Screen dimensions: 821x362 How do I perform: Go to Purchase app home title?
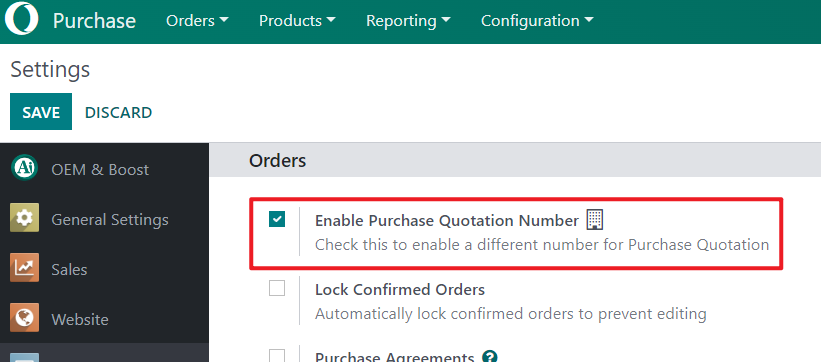(x=94, y=21)
